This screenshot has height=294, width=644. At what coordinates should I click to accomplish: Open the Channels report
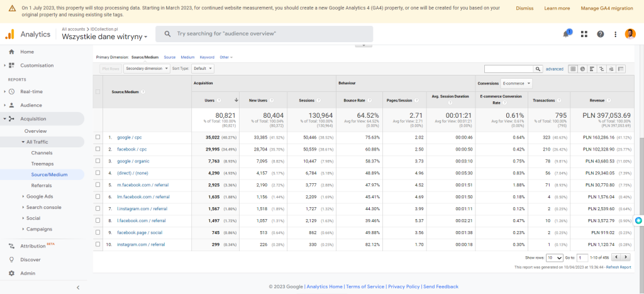pyautogui.click(x=42, y=152)
